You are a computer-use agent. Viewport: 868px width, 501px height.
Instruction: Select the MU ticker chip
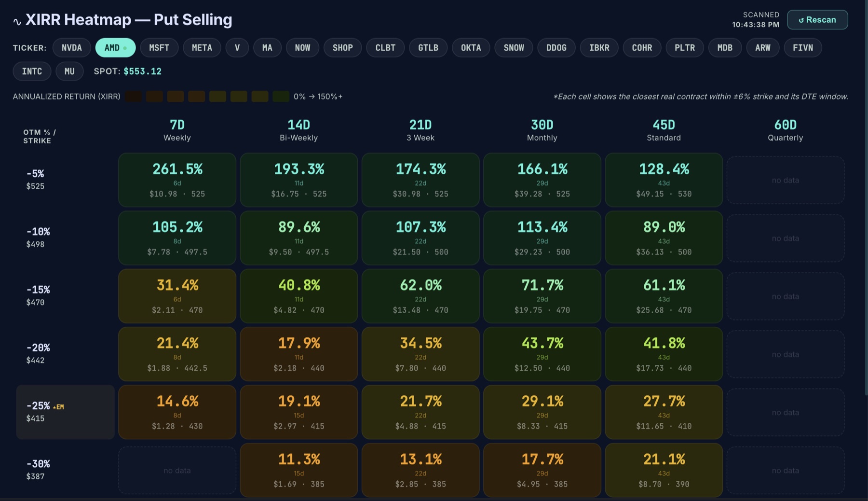pos(69,71)
